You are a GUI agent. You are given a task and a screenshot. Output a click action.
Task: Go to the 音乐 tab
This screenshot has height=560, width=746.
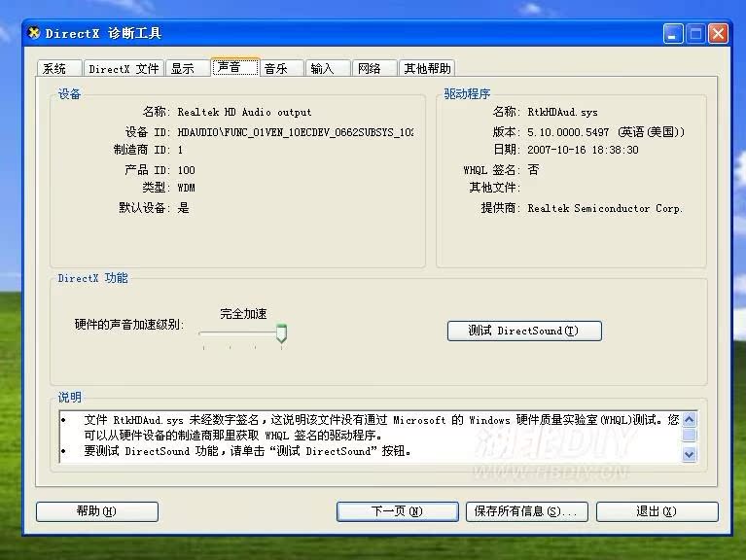[282, 68]
